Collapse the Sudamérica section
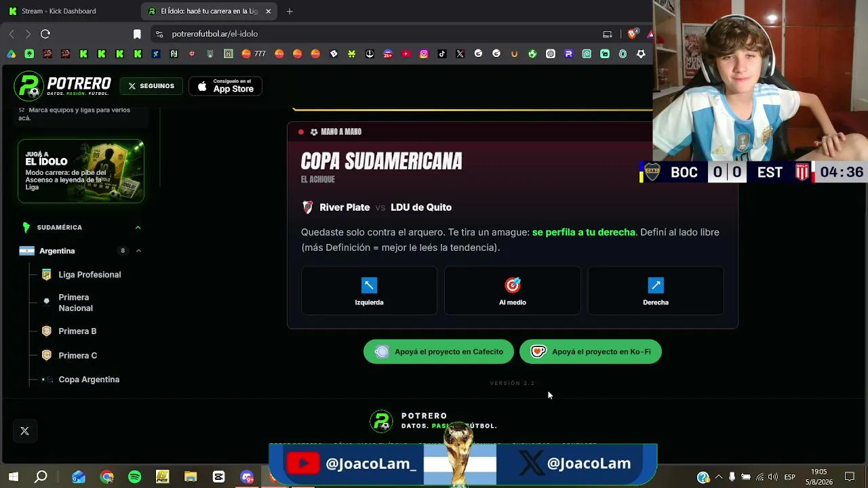Viewport: 868px width, 488px height. tap(138, 228)
